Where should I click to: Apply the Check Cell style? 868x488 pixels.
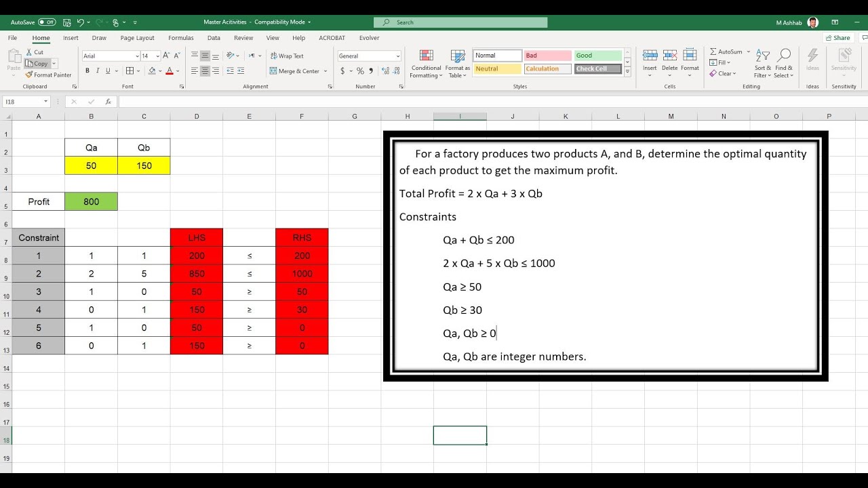point(599,68)
